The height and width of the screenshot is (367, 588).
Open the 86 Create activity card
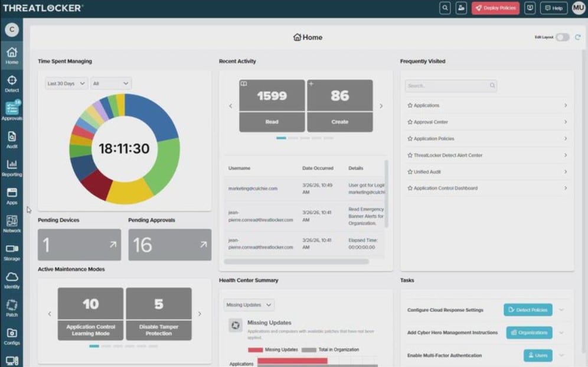[339, 106]
